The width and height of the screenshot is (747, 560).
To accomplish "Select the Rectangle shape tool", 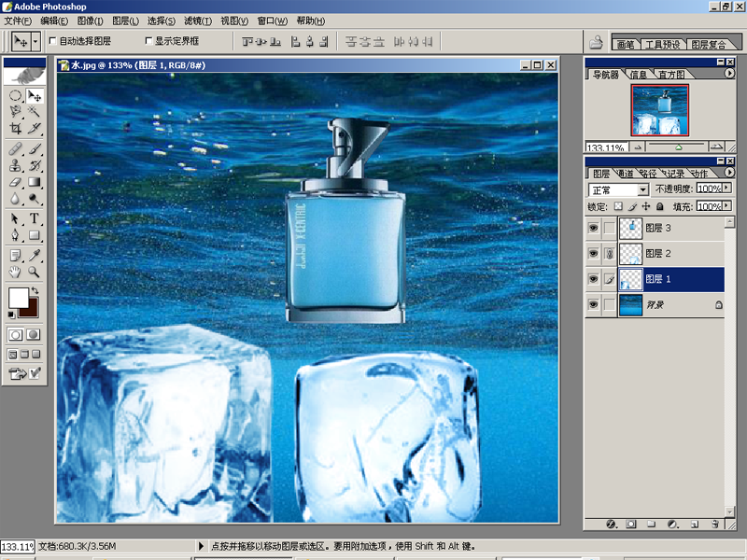I will click(34, 235).
